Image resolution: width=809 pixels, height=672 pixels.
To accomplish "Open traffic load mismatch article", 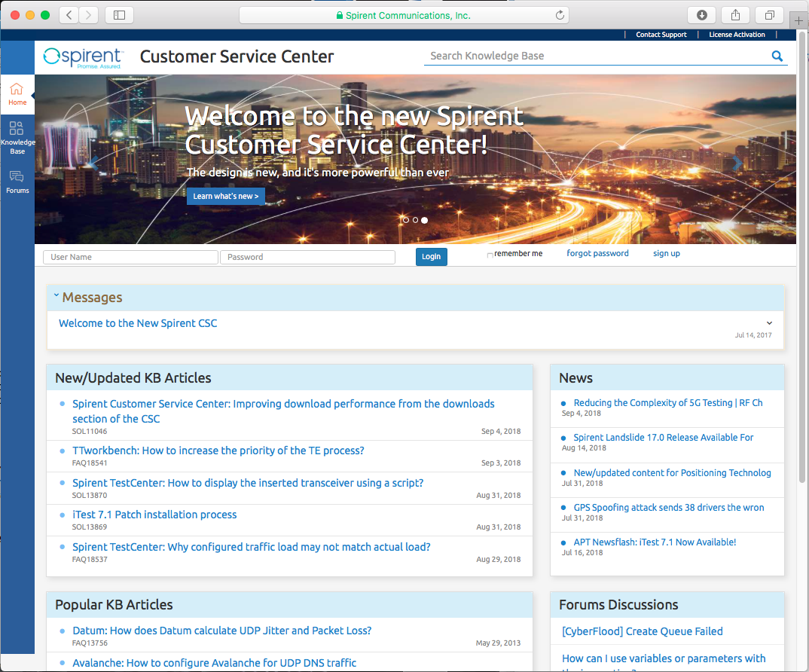I will [x=252, y=547].
